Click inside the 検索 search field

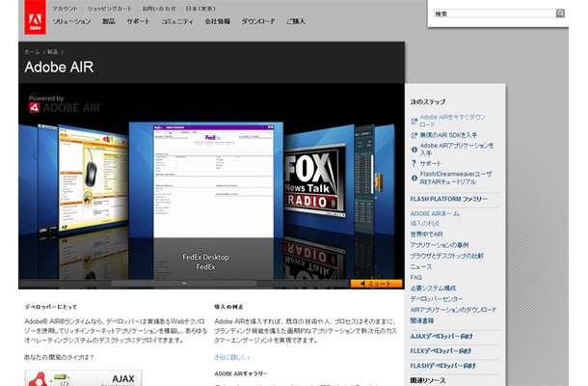click(494, 14)
